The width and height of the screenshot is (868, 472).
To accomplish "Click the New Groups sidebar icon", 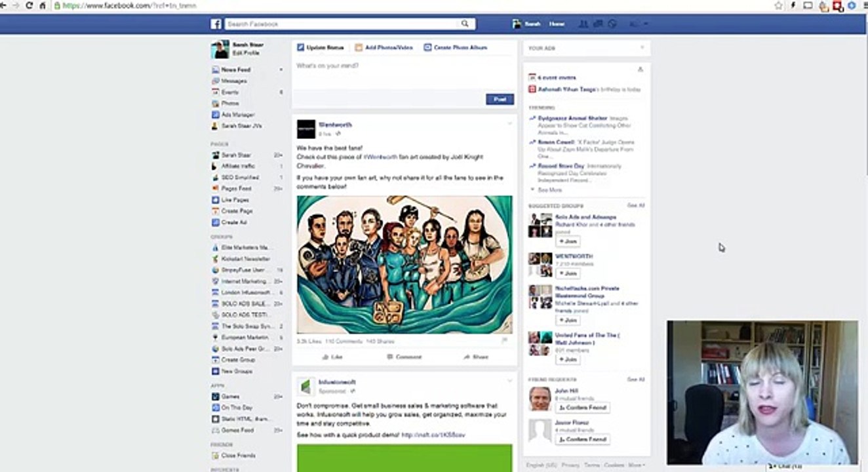I will 215,371.
